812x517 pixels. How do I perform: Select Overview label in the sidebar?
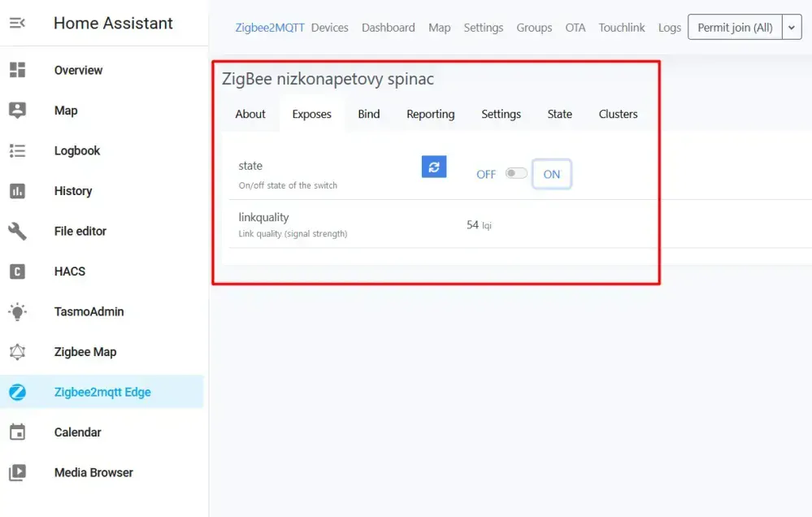[x=78, y=70]
